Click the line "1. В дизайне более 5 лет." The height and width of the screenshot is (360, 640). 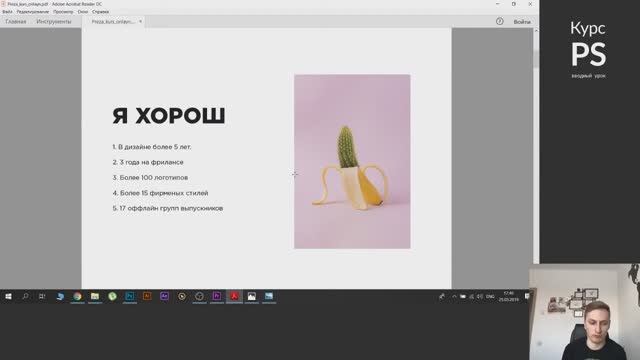tap(152, 147)
